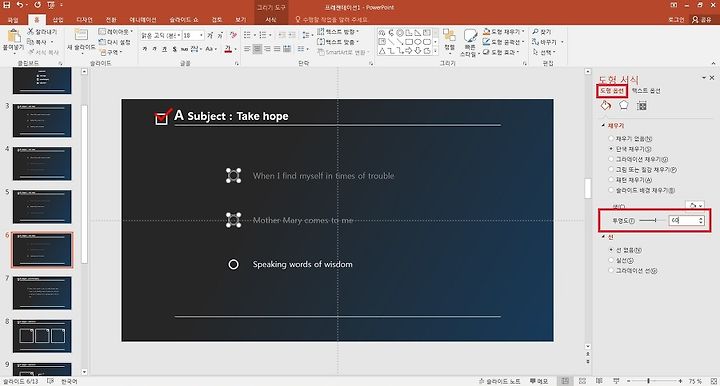
Task: Open 도형 효과 shape effects menu
Action: click(501, 52)
